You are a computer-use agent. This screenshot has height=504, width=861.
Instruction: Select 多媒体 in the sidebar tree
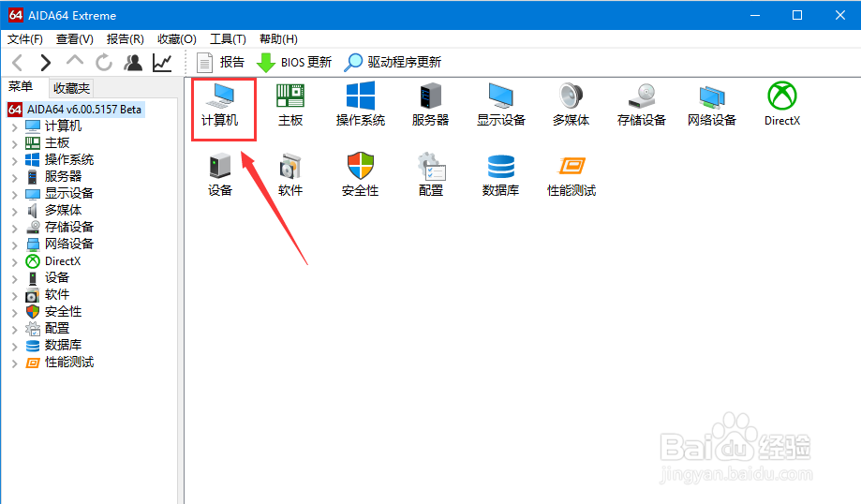63,210
